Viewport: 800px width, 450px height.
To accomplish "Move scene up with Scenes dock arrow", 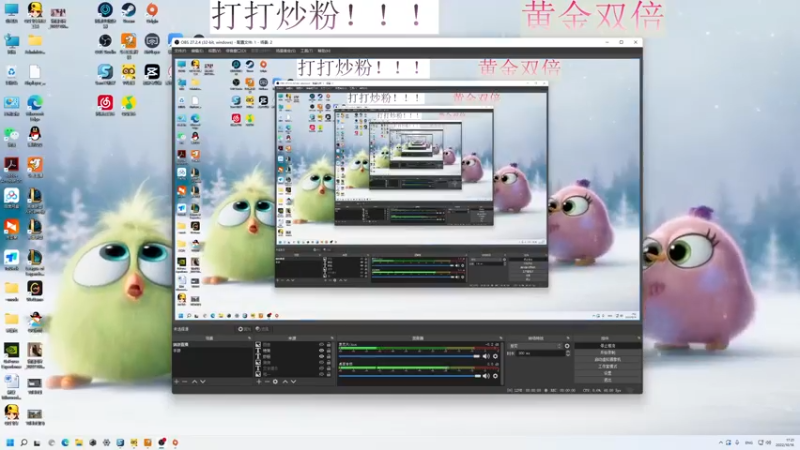I will point(194,382).
